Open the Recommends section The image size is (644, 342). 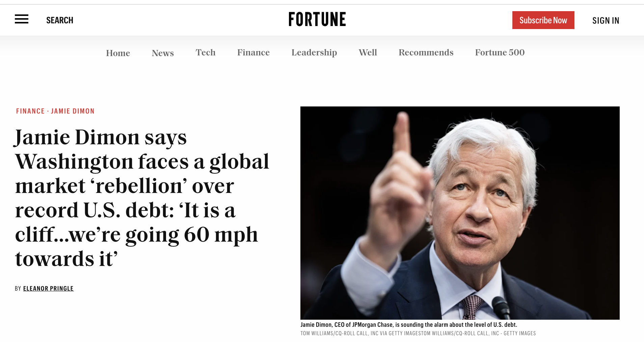[x=426, y=53]
